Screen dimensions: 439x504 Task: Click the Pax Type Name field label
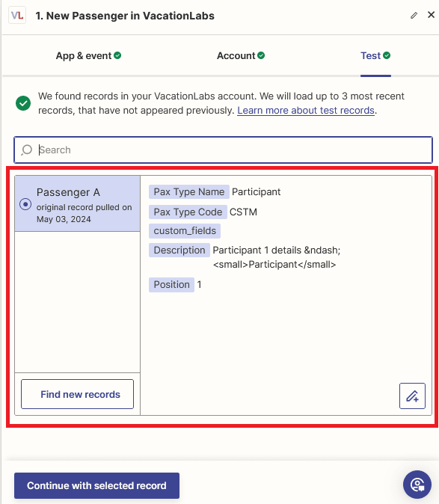point(189,192)
